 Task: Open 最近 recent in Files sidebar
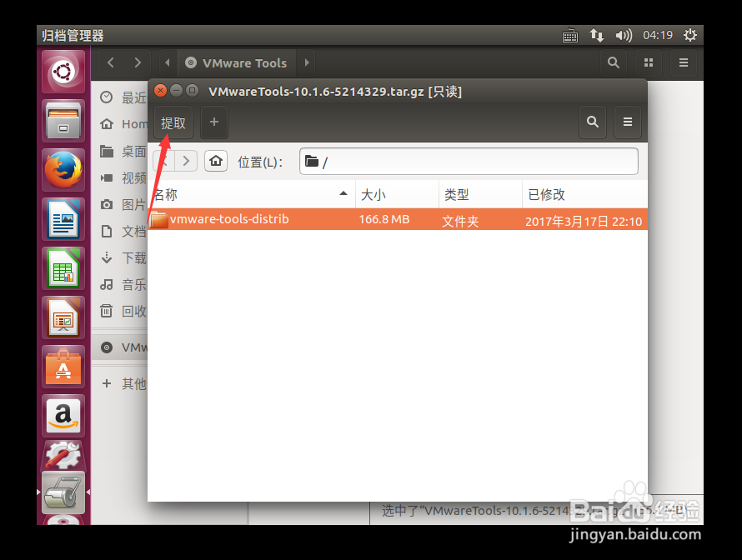pos(120,97)
